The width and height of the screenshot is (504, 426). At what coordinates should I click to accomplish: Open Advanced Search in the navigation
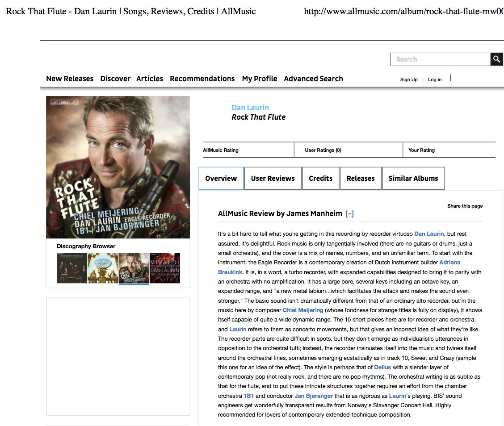pos(313,79)
